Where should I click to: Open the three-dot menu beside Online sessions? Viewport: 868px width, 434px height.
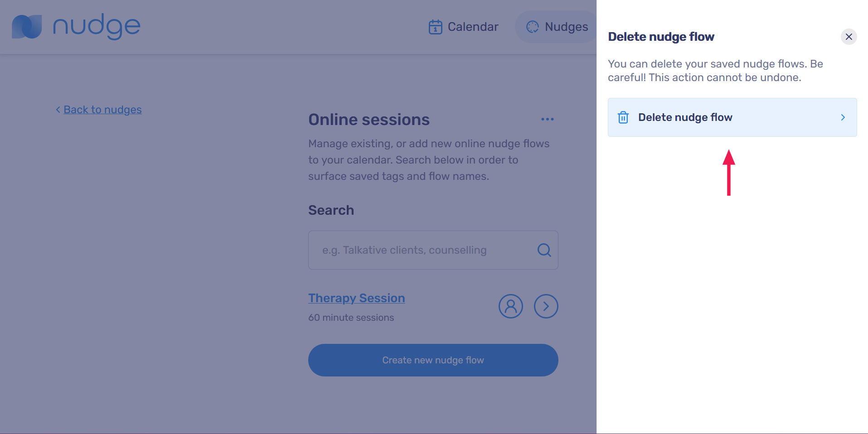(547, 119)
